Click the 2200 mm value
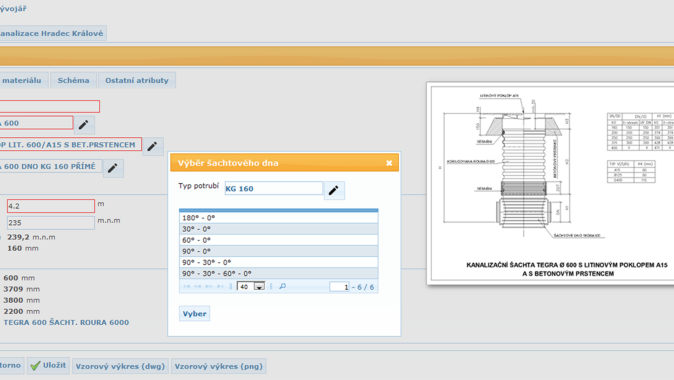Screen dimensions: 674x380 (21, 312)
